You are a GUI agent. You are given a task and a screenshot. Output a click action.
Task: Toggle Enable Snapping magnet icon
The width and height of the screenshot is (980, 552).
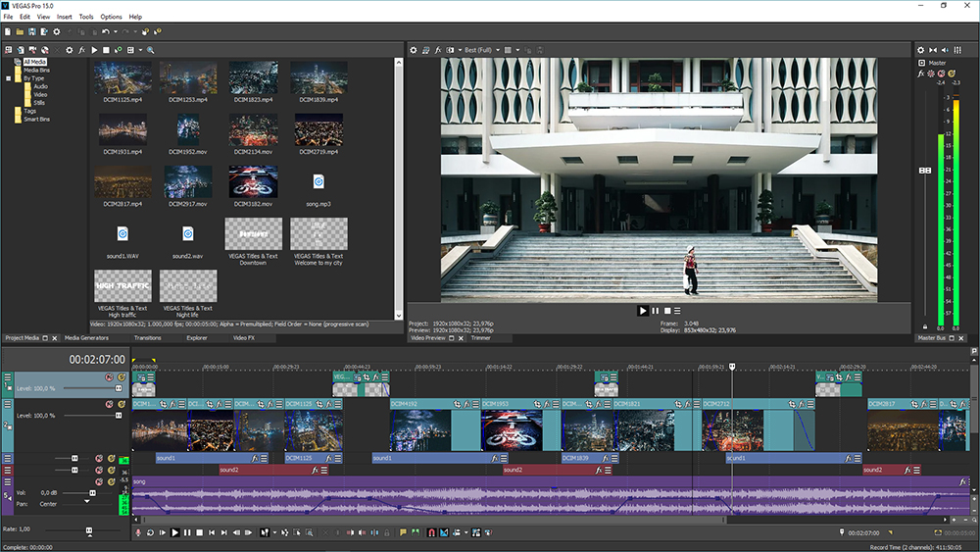point(431,532)
